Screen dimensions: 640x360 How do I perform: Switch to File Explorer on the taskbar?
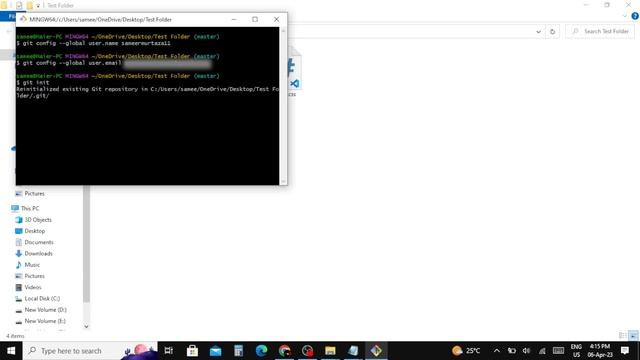click(x=330, y=351)
